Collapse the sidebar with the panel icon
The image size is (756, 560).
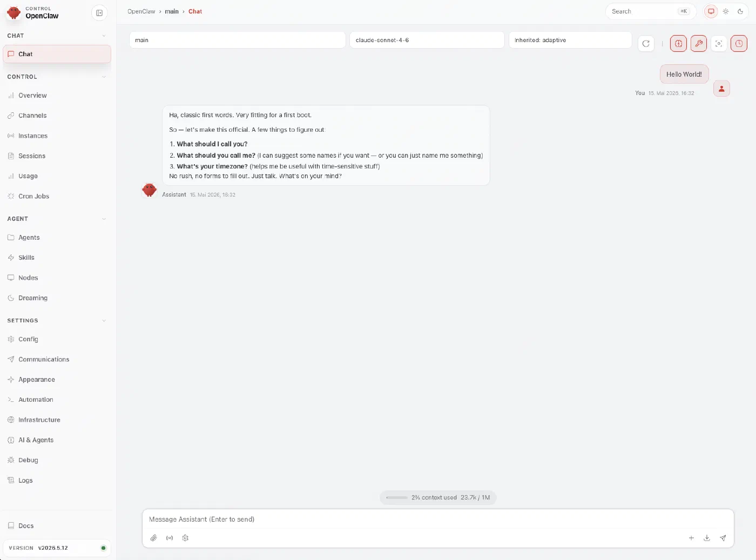point(99,13)
